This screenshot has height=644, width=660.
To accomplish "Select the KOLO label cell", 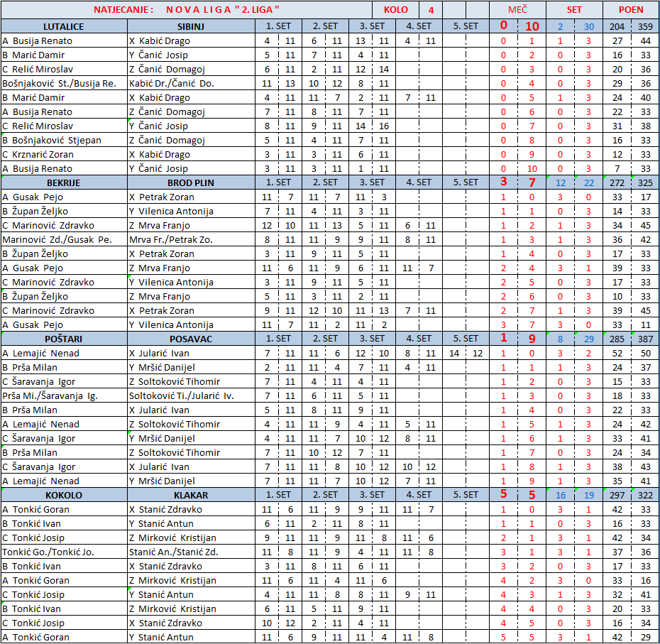I will click(x=395, y=10).
